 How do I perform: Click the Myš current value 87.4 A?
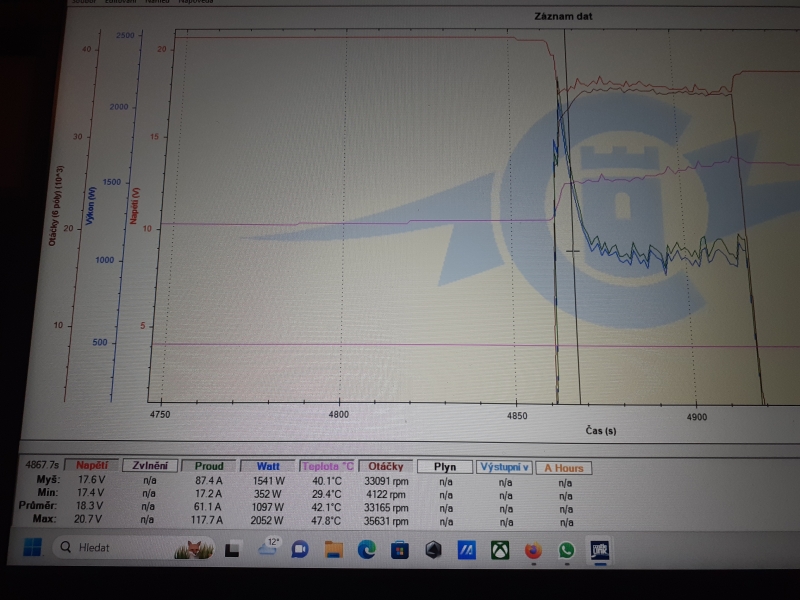(x=209, y=480)
